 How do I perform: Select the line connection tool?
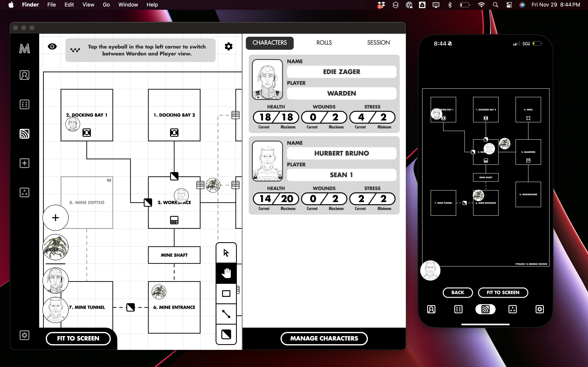(x=226, y=314)
